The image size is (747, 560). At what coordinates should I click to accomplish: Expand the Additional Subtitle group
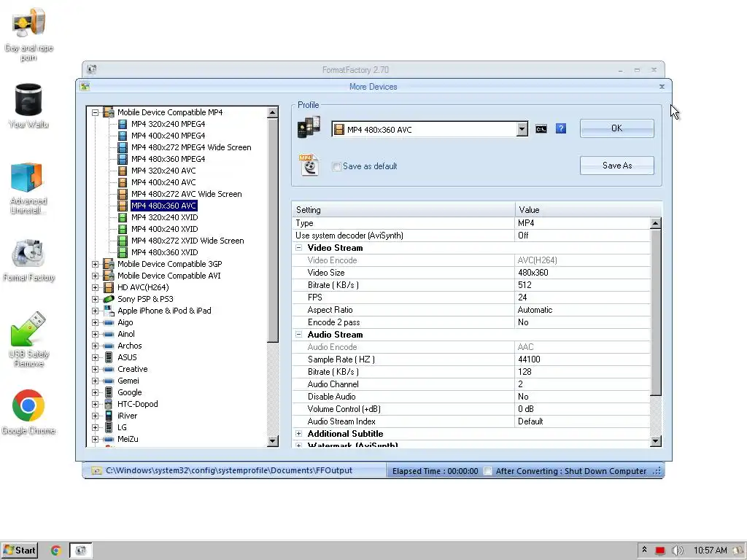click(x=298, y=433)
